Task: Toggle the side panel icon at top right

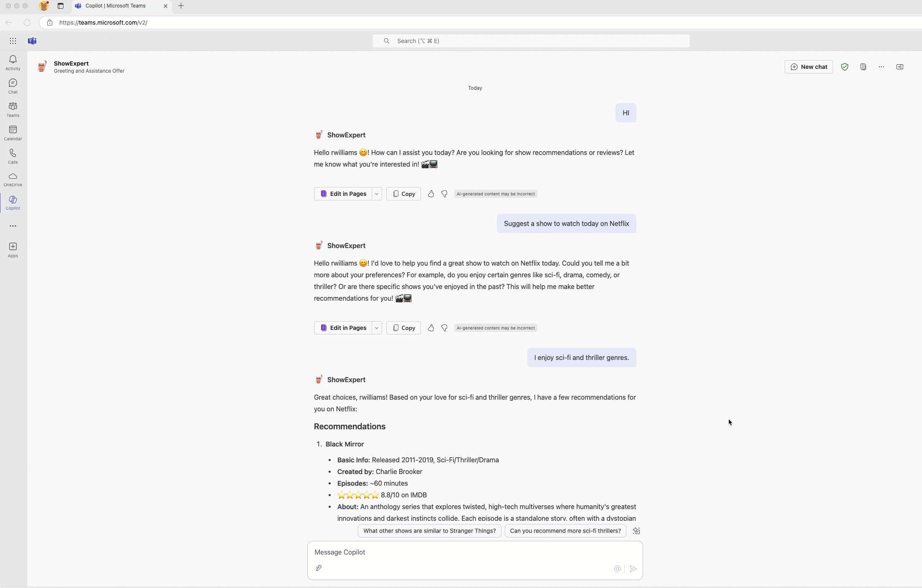Action: coord(900,67)
